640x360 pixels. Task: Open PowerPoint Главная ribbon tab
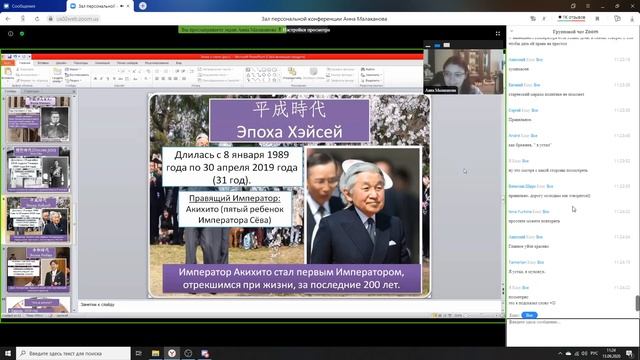24,63
